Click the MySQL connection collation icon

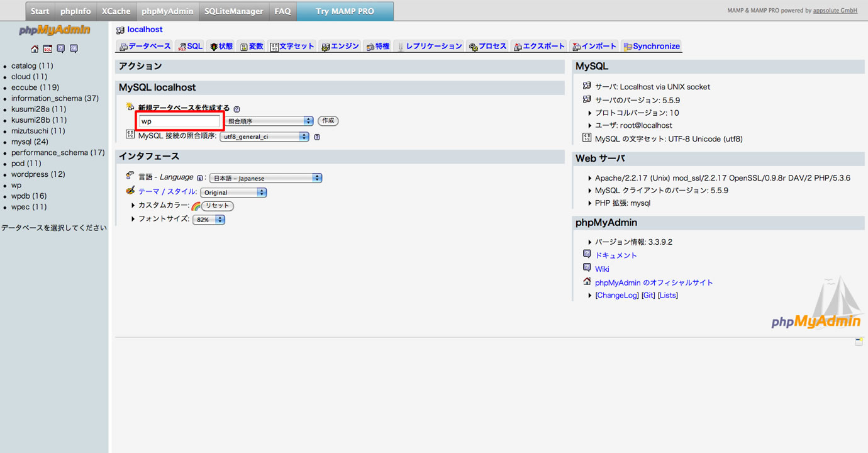coord(130,135)
